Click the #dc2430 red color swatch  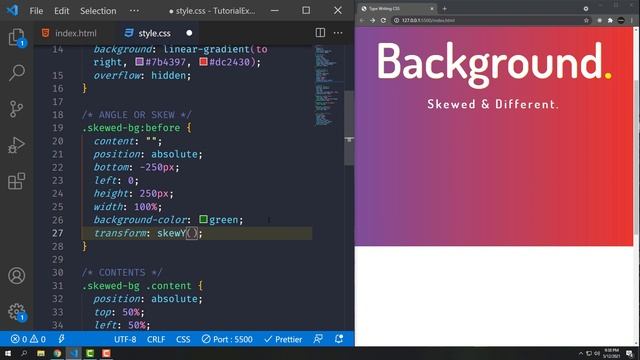pos(203,62)
